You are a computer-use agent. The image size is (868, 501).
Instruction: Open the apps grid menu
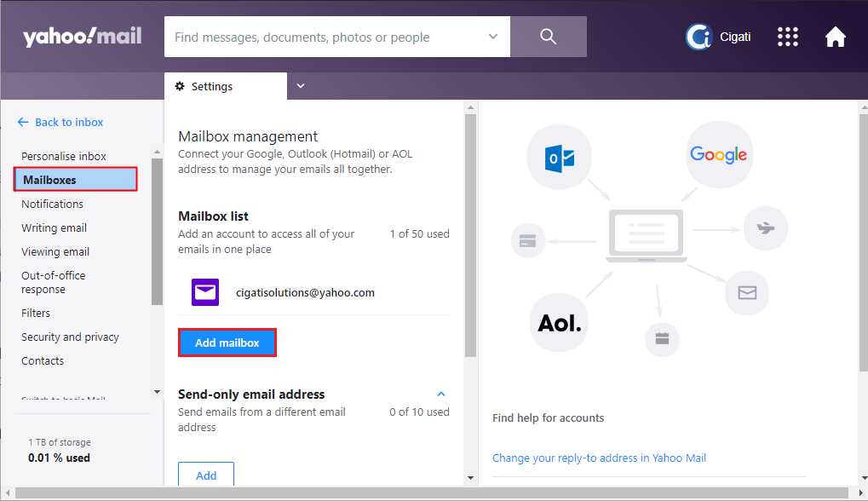click(x=787, y=37)
